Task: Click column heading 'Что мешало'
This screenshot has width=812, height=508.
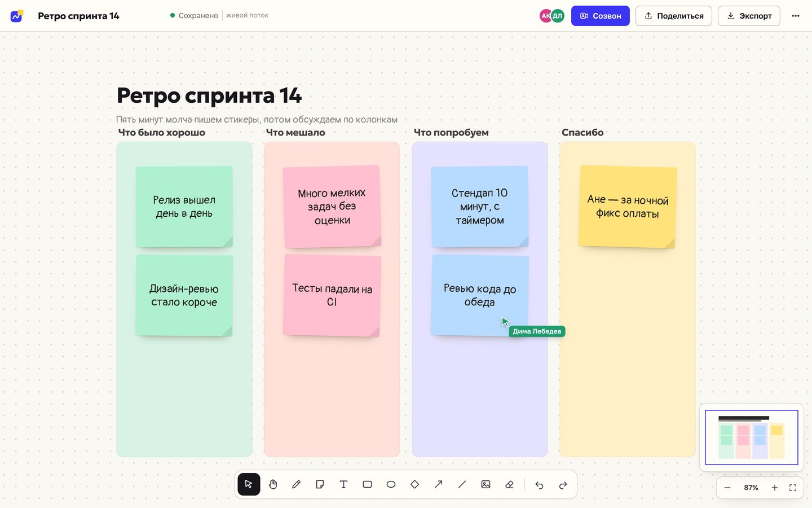Action: click(295, 133)
